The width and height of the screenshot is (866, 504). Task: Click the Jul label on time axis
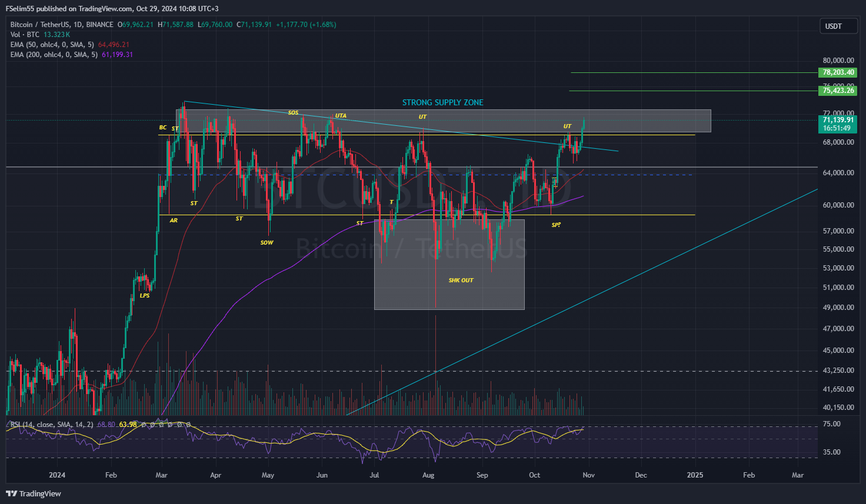tap(374, 475)
